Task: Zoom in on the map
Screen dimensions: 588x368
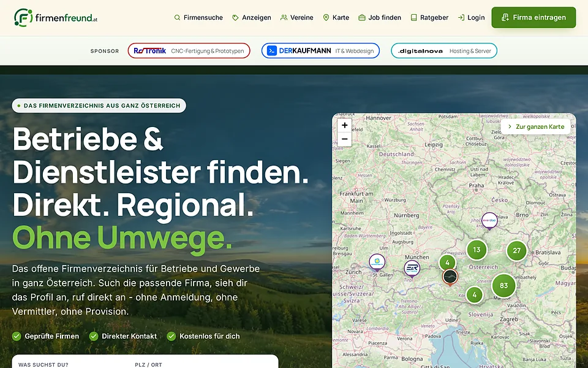Action: pos(344,125)
